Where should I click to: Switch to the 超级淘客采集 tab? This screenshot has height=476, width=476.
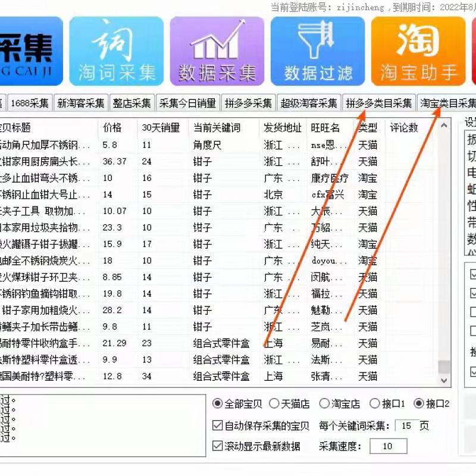pyautogui.click(x=309, y=103)
